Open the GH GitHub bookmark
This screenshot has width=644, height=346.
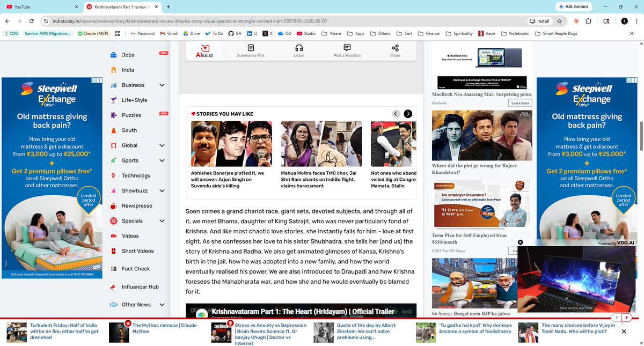[235, 33]
